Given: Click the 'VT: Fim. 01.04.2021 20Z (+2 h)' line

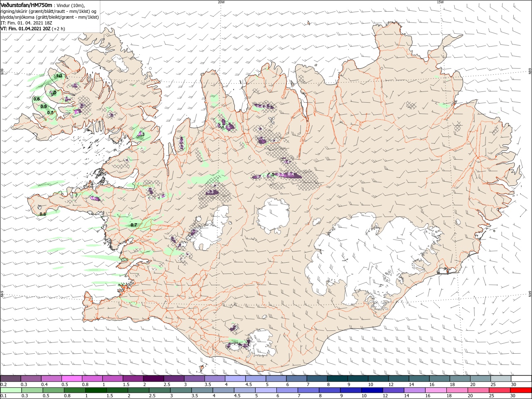Looking at the screenshot, I should click(32, 29).
